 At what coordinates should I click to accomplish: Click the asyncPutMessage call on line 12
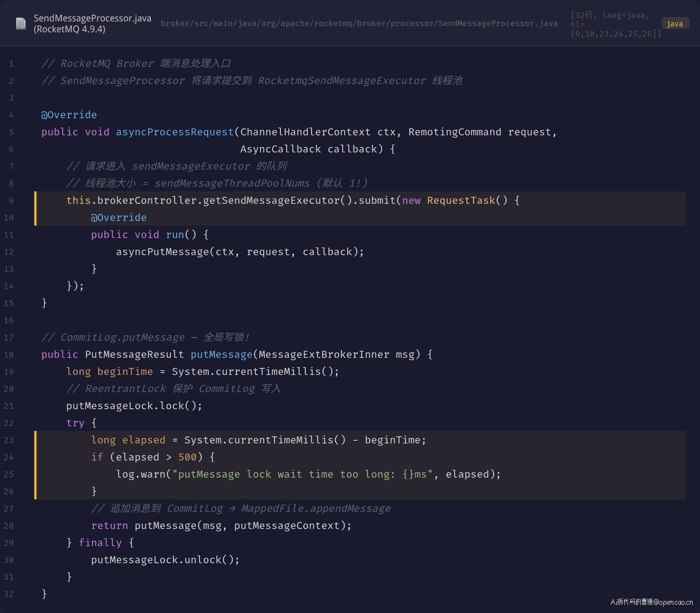pos(240,252)
